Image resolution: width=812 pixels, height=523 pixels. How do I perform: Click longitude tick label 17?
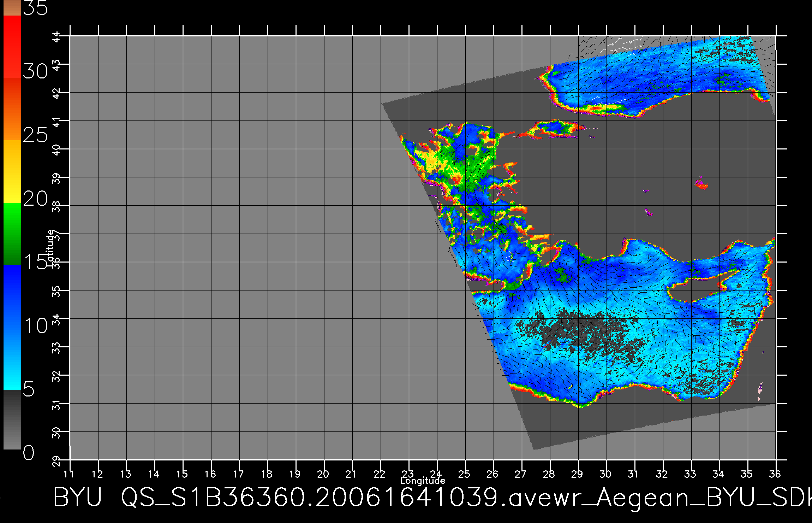pyautogui.click(x=239, y=474)
